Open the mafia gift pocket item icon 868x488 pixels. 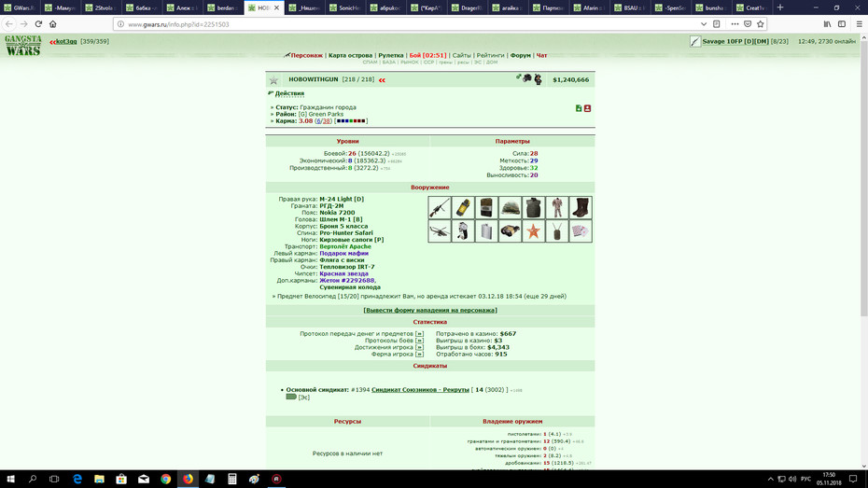[463, 231]
